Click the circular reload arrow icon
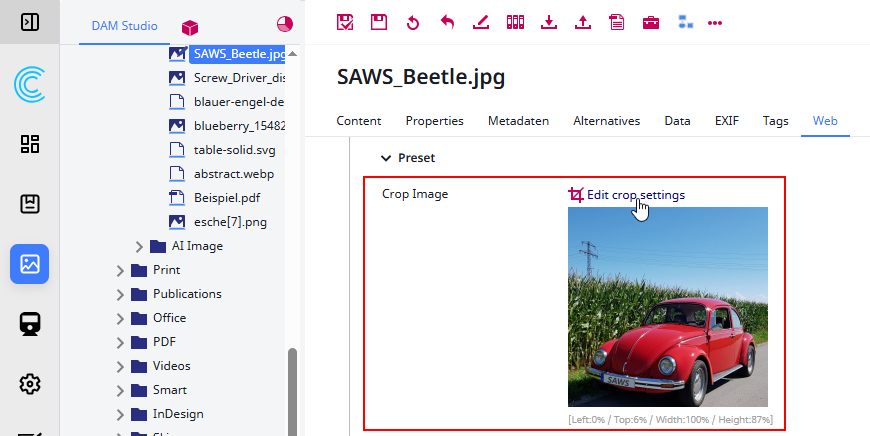 click(x=413, y=23)
